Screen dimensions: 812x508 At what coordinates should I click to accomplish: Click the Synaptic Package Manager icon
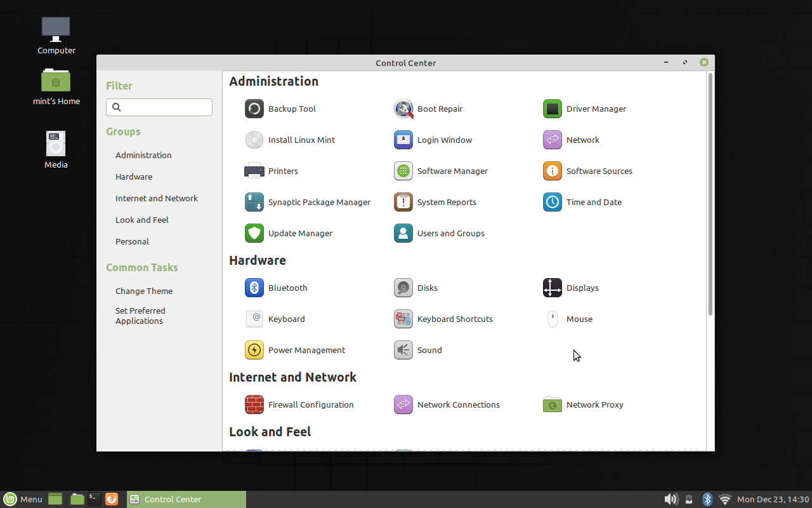coord(254,202)
